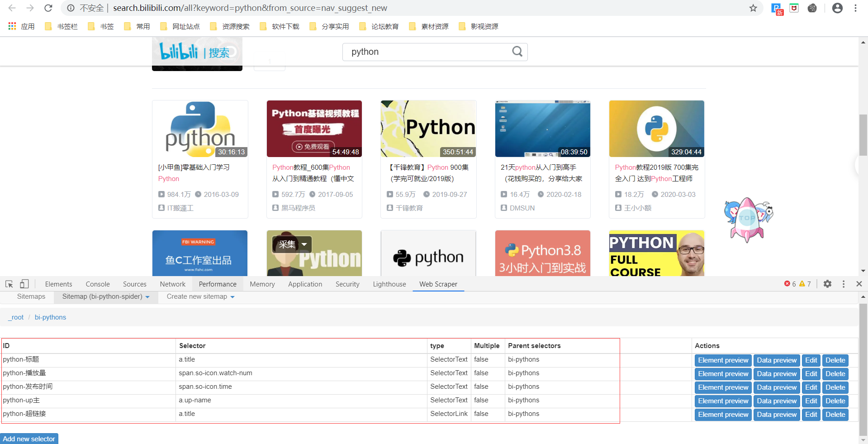Click the red error count indicator

(790, 284)
